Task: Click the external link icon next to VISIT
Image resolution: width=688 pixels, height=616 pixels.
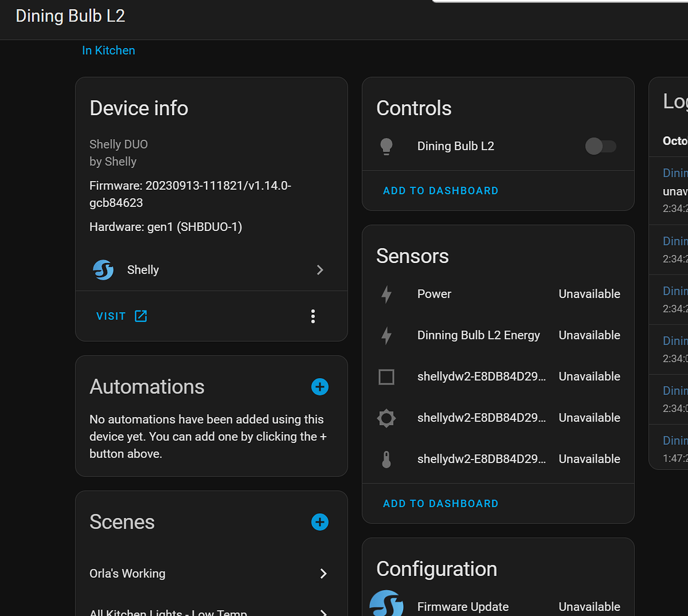Action: (x=141, y=316)
